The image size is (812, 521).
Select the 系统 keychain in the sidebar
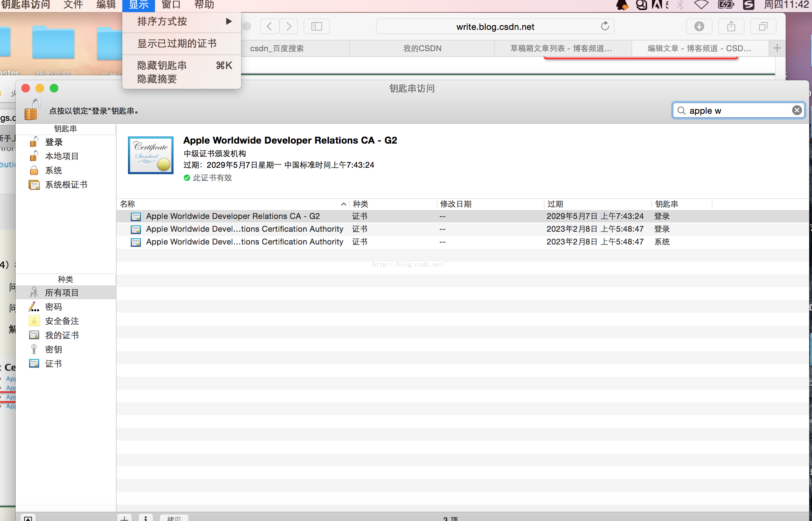pos(66,171)
